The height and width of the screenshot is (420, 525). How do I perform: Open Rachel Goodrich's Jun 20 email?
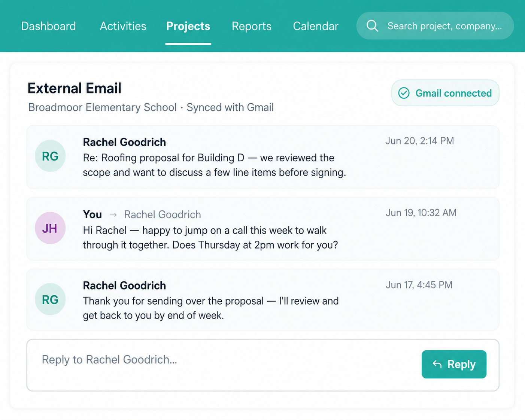point(262,157)
